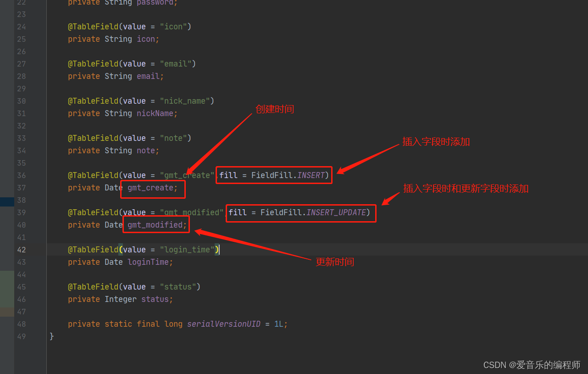The image size is (588, 374).
Task: Place cursor on gmt_modified field, line 40
Action: coord(155,225)
